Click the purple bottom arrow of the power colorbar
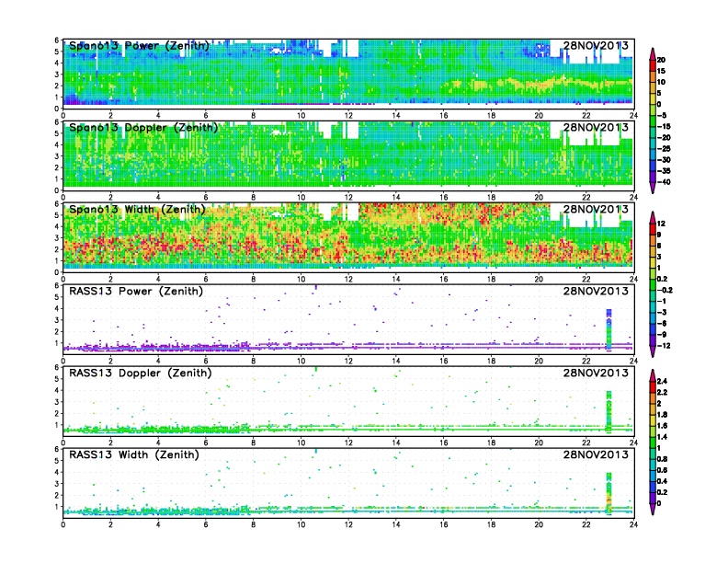This screenshot has width=728, height=563. (652, 188)
